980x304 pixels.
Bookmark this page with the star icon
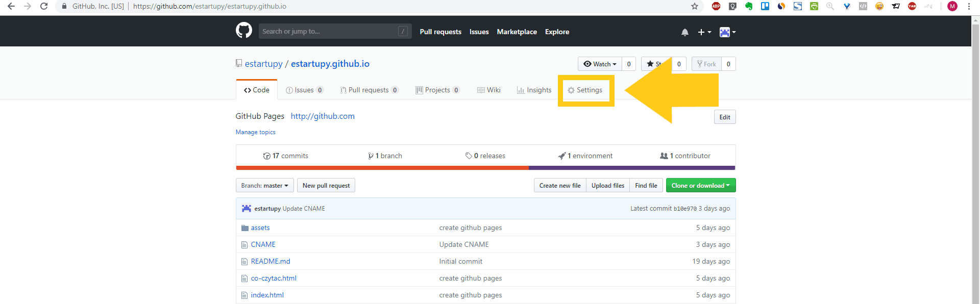pyautogui.click(x=695, y=6)
